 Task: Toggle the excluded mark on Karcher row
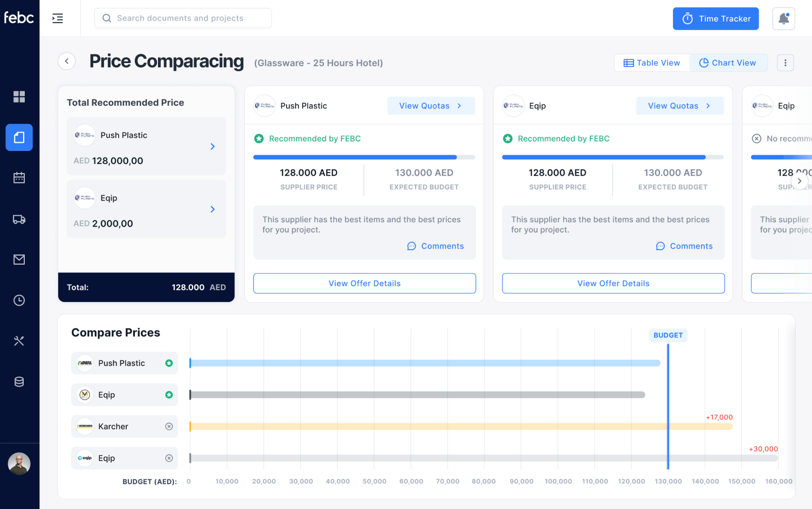169,427
